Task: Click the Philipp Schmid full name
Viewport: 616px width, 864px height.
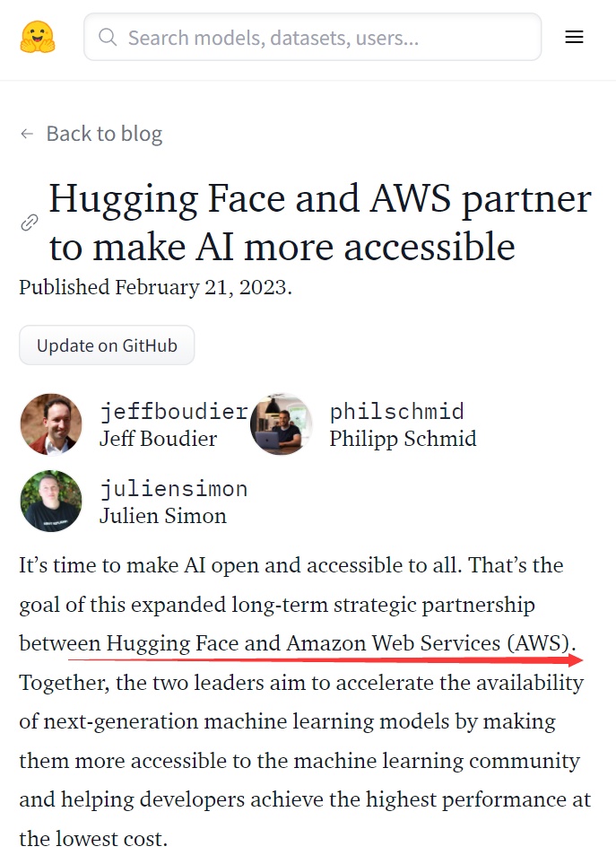Action: 403,439
